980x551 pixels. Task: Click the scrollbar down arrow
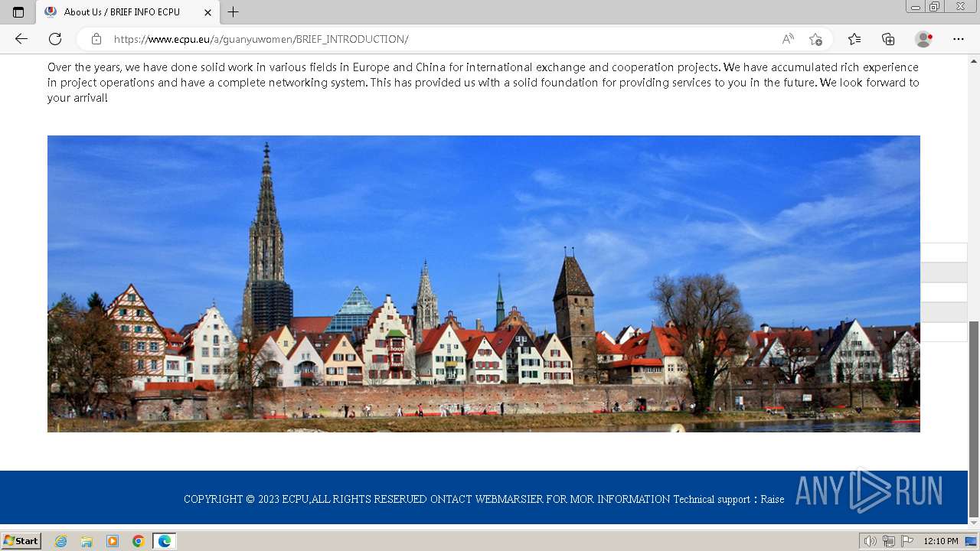pyautogui.click(x=974, y=523)
